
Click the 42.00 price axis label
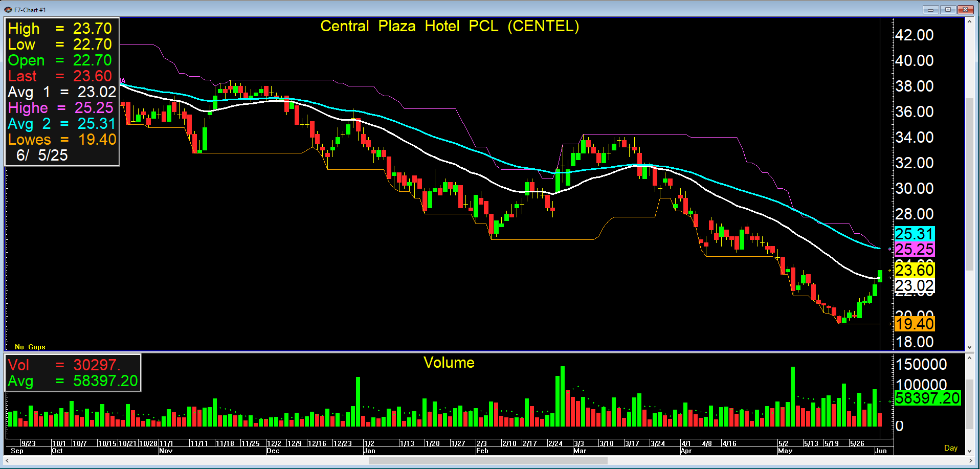coord(915,35)
